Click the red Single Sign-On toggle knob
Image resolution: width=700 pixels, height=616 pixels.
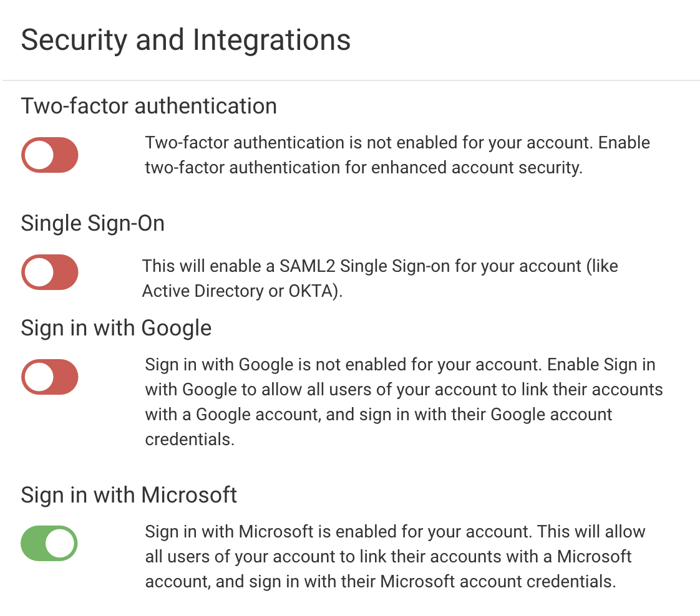coord(37,272)
